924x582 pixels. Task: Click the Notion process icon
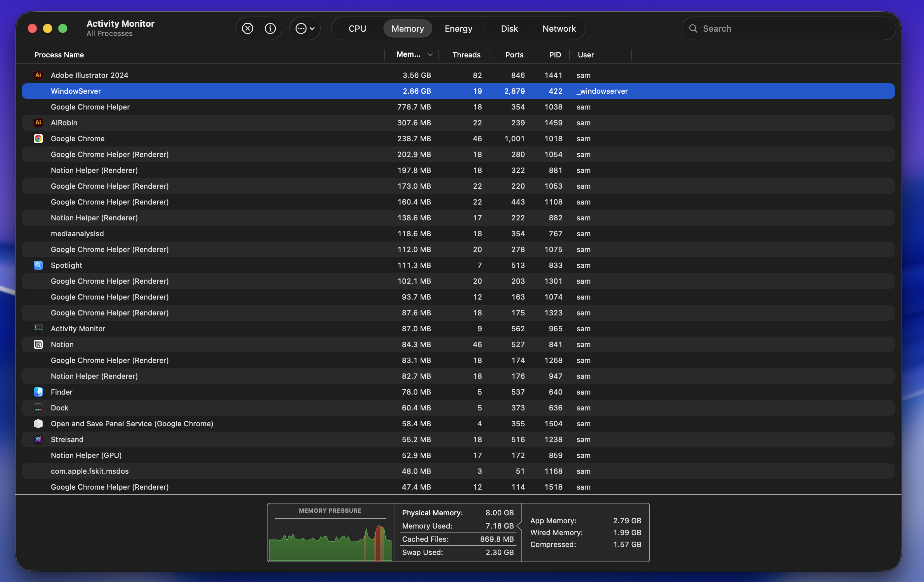(x=38, y=344)
